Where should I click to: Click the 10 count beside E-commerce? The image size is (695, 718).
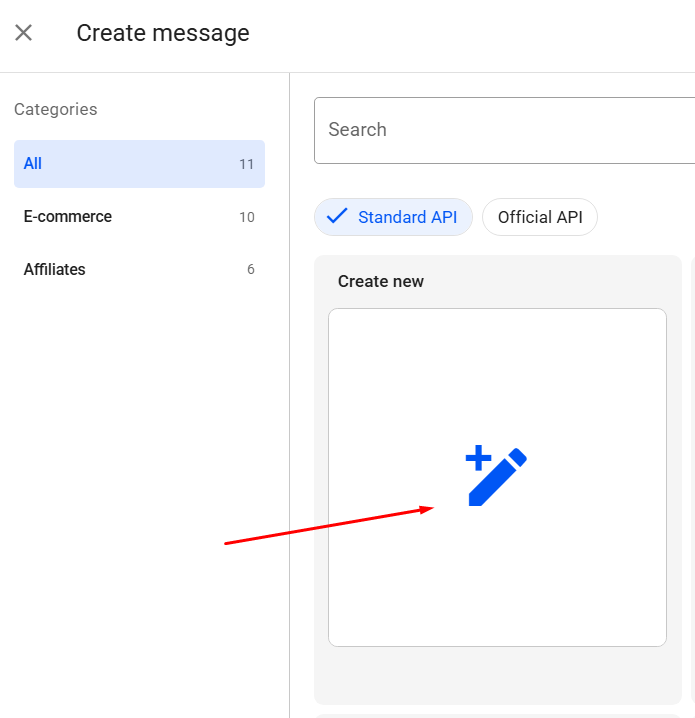246,218
